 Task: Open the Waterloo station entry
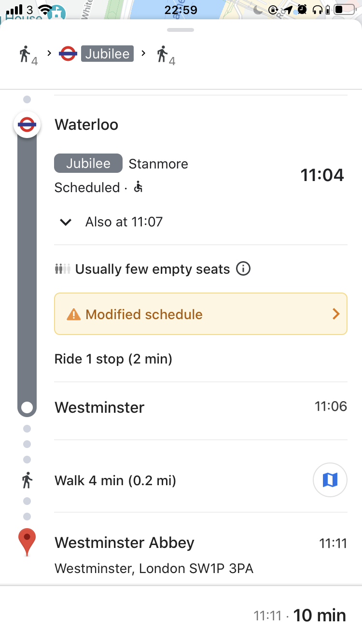(x=86, y=125)
